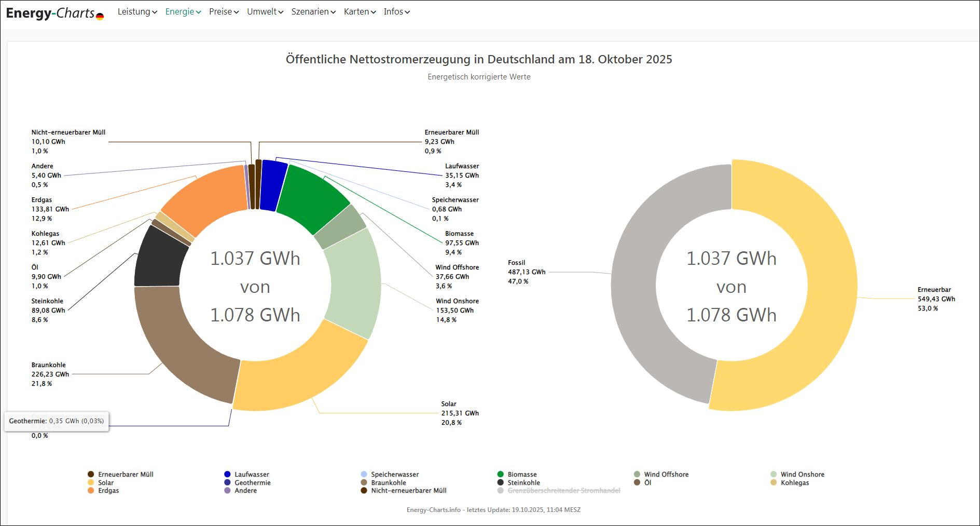This screenshot has height=526, width=980.
Task: Open the Szenarien menu
Action: (x=313, y=11)
